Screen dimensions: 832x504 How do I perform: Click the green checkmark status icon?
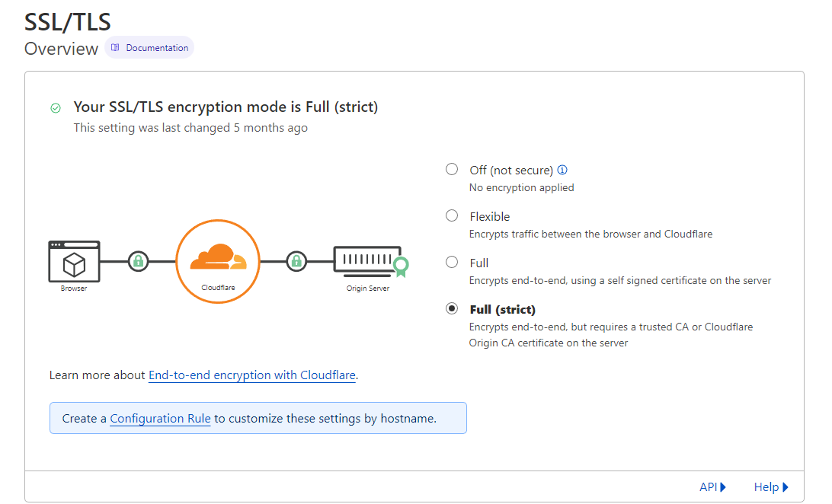(56, 108)
